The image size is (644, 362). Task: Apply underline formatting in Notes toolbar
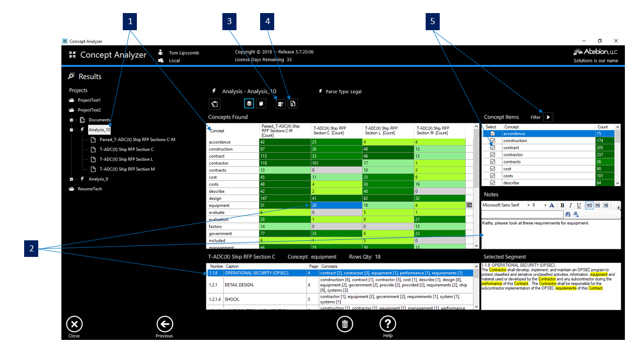point(579,205)
